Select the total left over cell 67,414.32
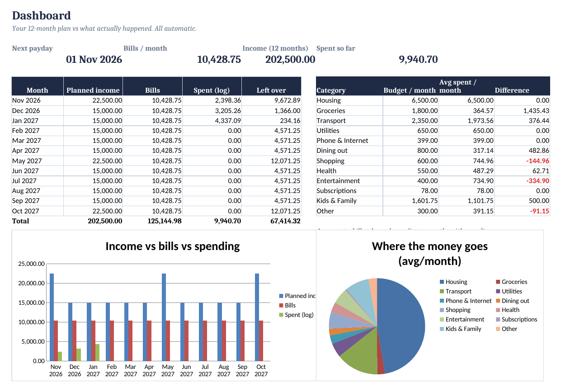Screen dimensions: 561x392 pos(271,221)
